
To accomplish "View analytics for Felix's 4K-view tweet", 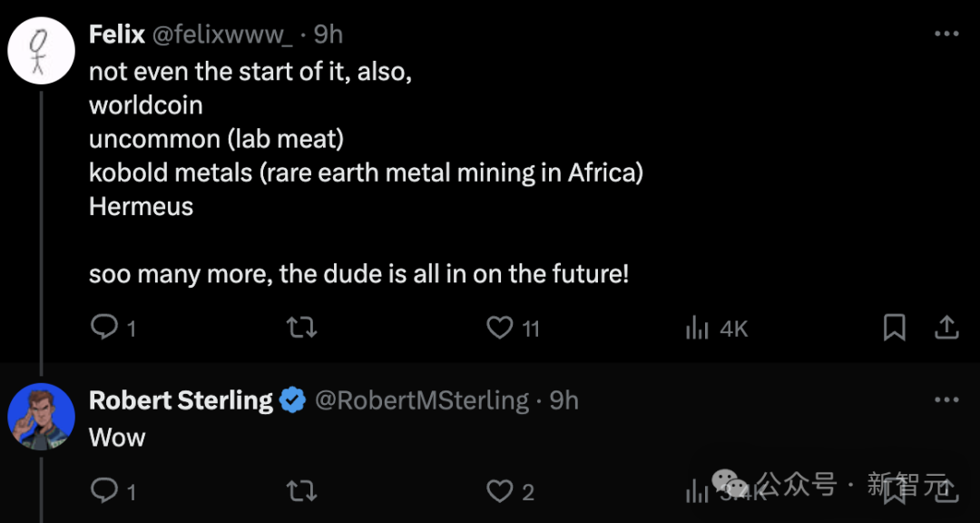I will point(697,328).
